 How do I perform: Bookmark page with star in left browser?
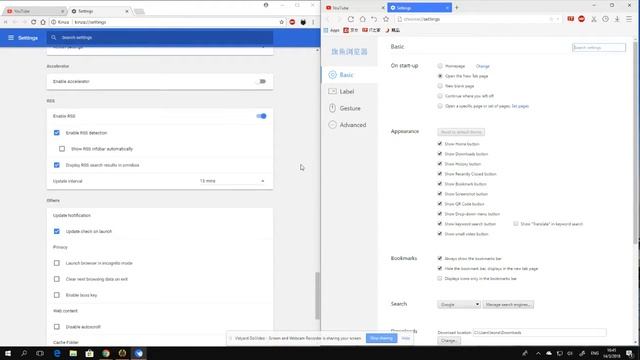coord(281,22)
